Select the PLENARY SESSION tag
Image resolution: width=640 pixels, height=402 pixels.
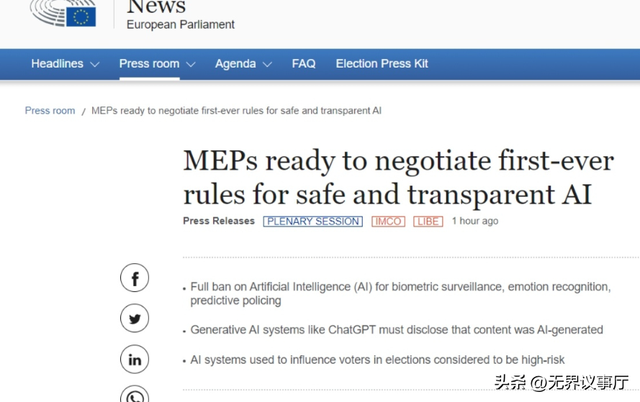(x=313, y=221)
